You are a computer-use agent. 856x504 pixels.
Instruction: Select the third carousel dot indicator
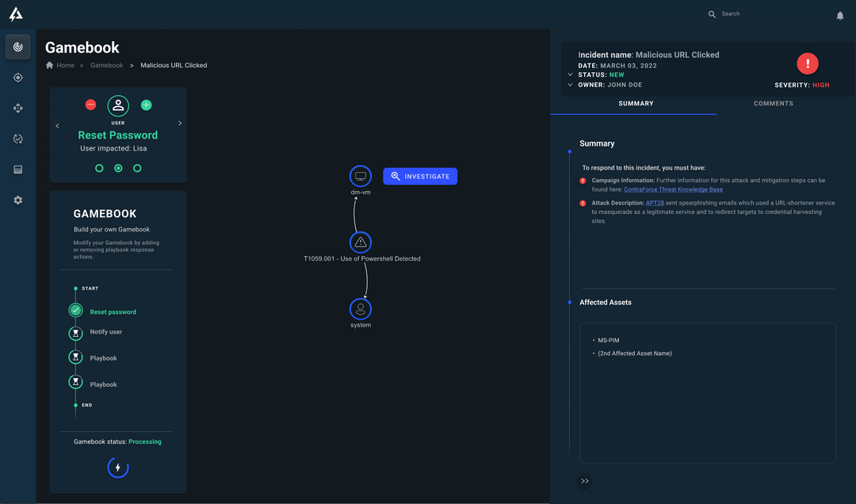click(x=137, y=168)
